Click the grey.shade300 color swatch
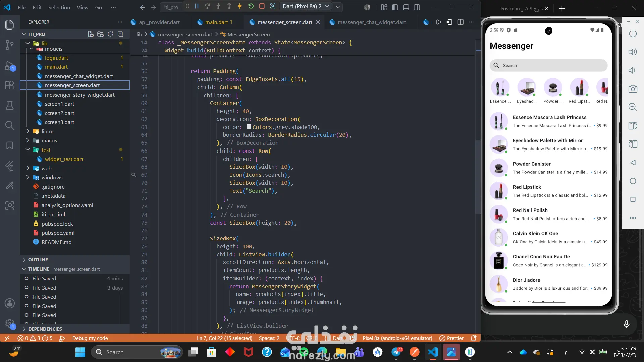The height and width of the screenshot is (362, 644). (249, 127)
